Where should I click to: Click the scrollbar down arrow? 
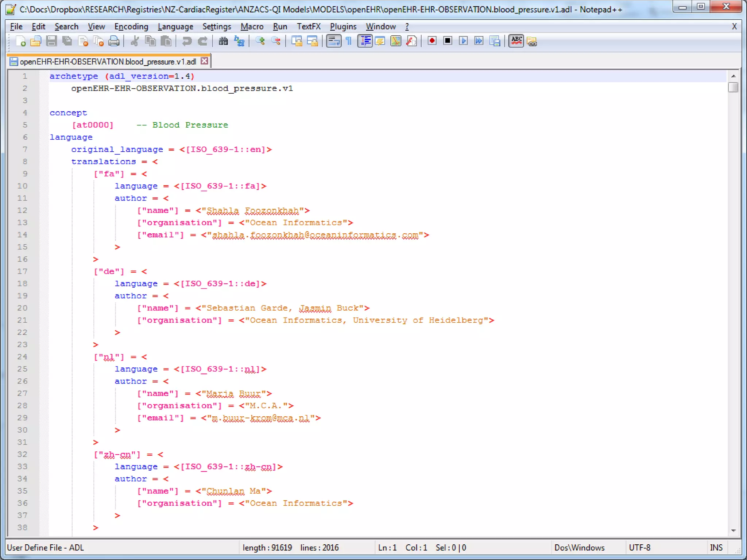[x=733, y=530]
